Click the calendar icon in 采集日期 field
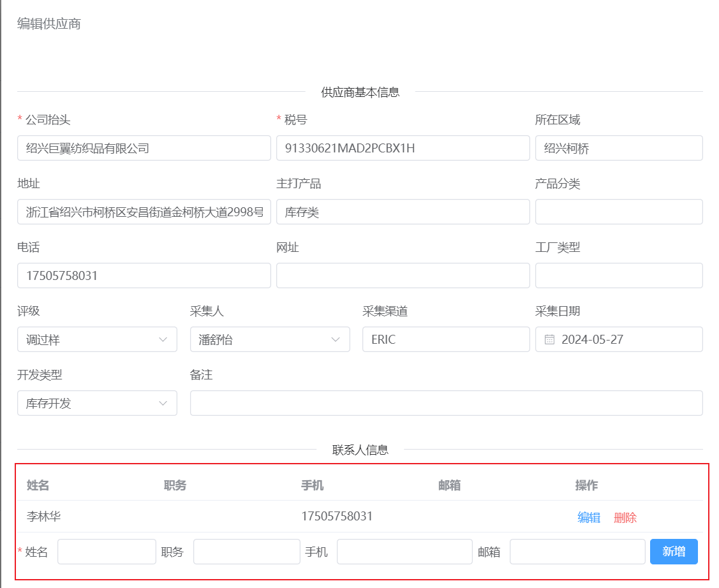Screen dimensions: 719x588 [x=549, y=339]
